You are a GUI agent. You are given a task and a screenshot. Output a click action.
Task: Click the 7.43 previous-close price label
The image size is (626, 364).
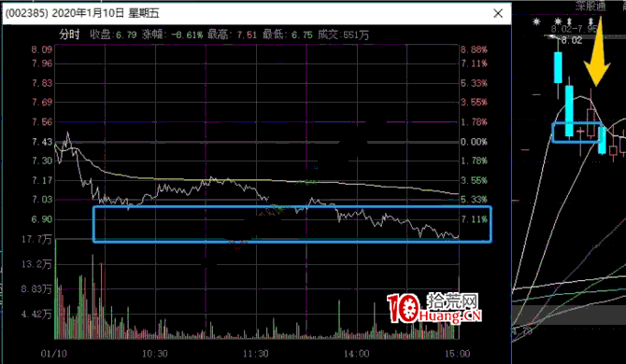42,142
